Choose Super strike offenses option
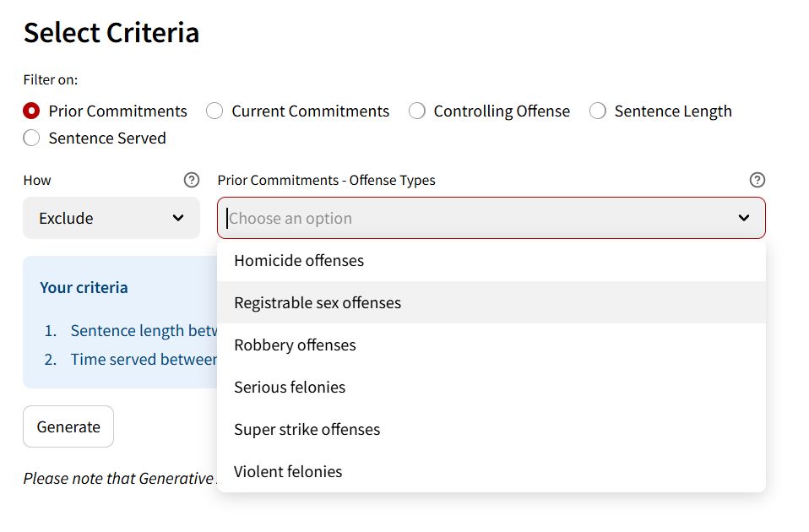Image resolution: width=809 pixels, height=532 pixels. (307, 429)
